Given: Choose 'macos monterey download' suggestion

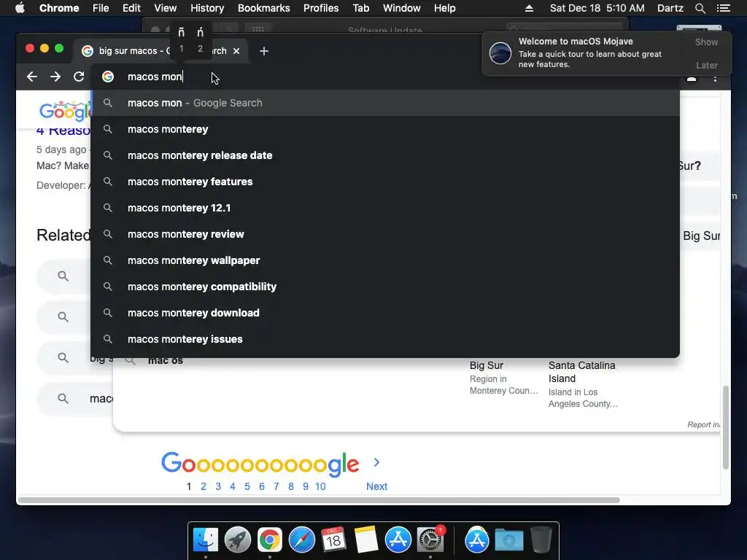Looking at the screenshot, I should (385, 312).
